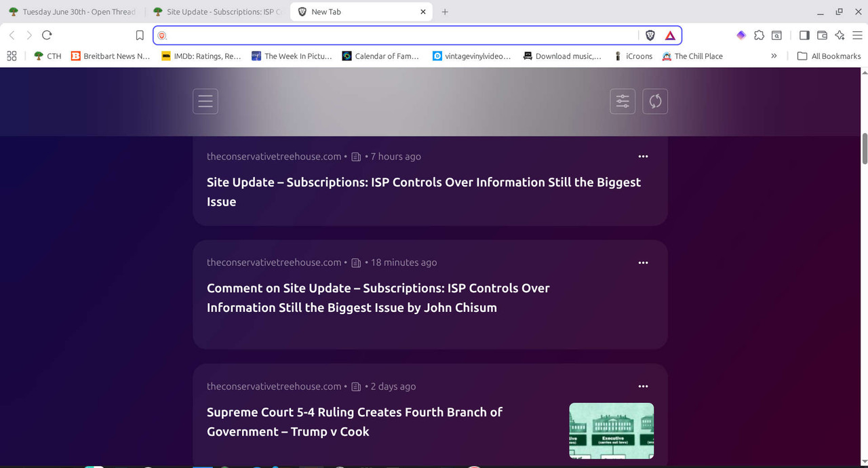Switch to Tuesday June 30th Open Thread tab

click(73, 12)
